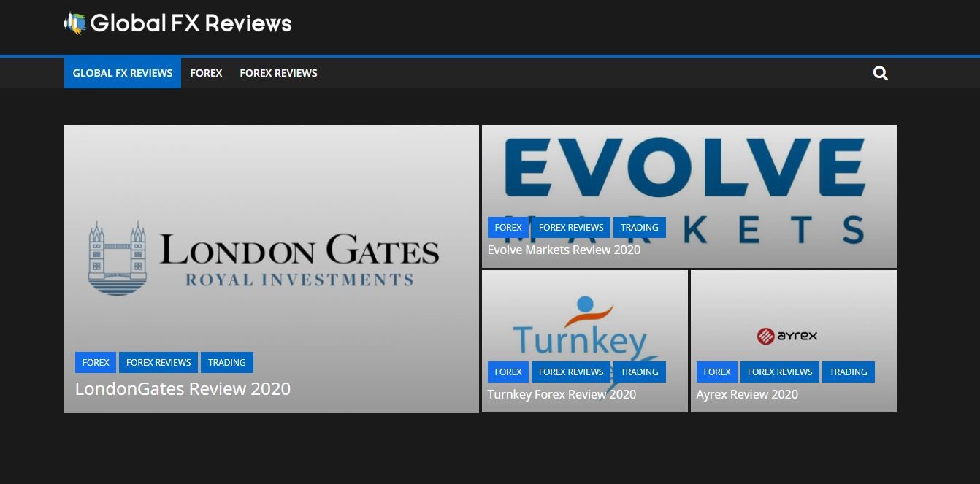This screenshot has width=980, height=484.
Task: Click the Global FX Reviews site title text
Action: click(x=191, y=23)
